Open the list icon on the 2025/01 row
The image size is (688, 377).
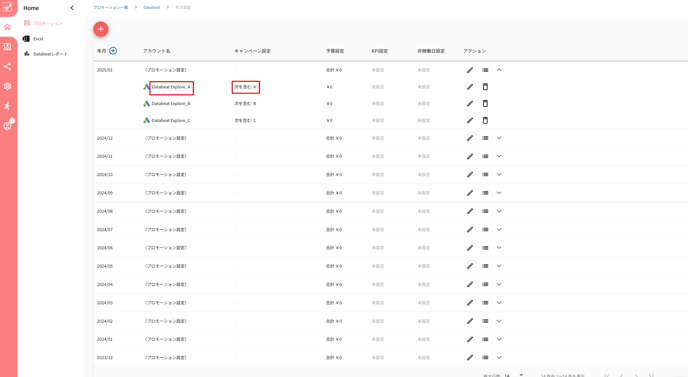pos(485,70)
